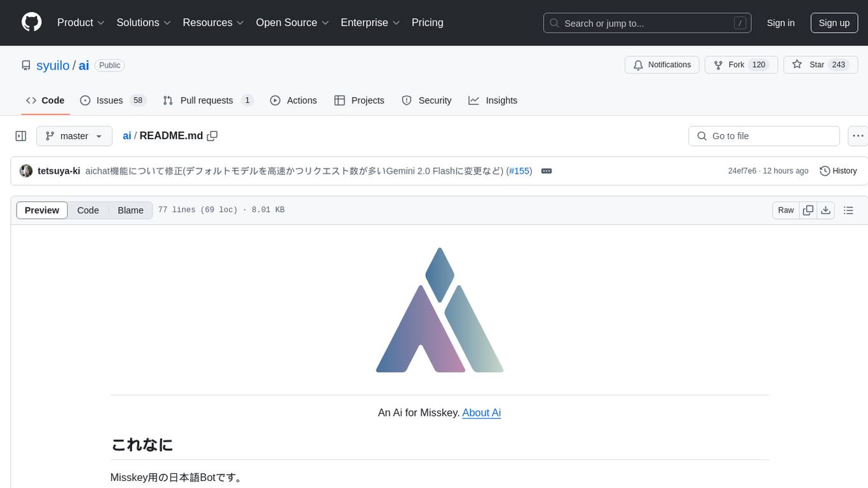
Task: Switch to the Code tab
Action: [x=45, y=100]
